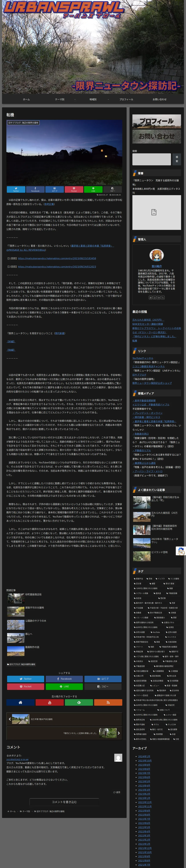Click the top Hatebu B! share icon

point(55,189)
